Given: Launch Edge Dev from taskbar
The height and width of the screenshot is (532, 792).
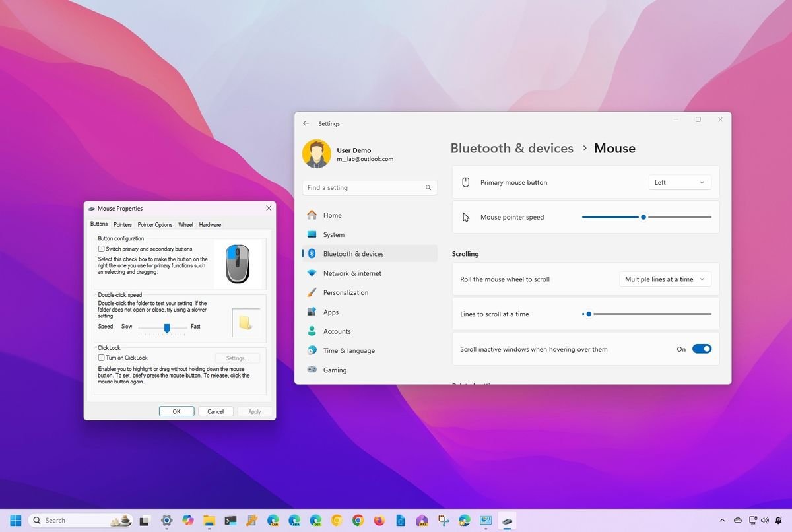Looking at the screenshot, I should tap(315, 520).
